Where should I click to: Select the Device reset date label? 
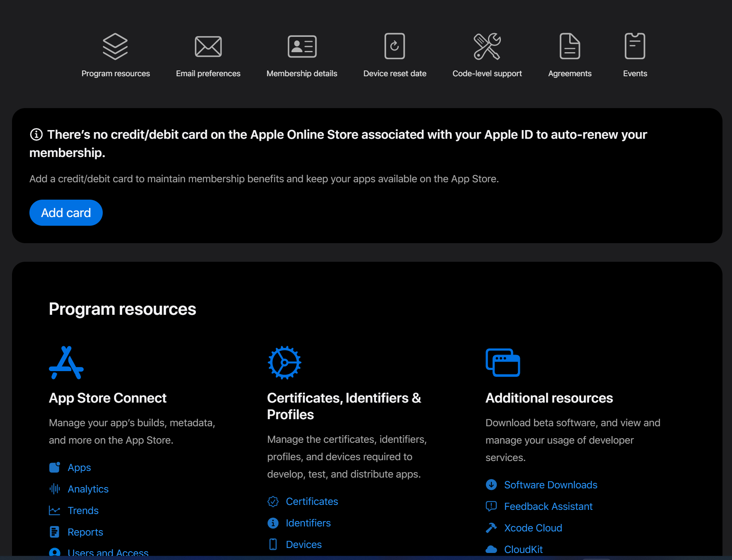coord(395,73)
